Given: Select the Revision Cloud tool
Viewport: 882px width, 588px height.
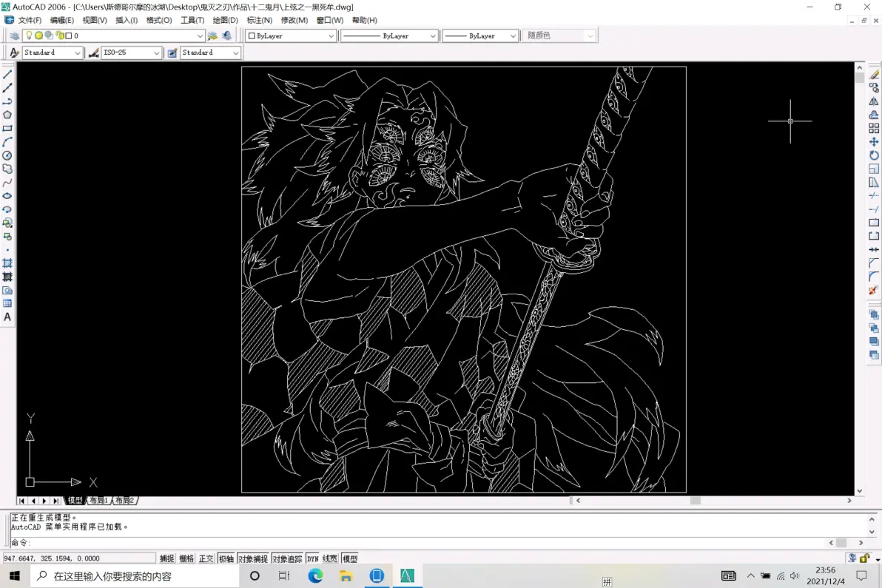Looking at the screenshot, I should click(7, 169).
